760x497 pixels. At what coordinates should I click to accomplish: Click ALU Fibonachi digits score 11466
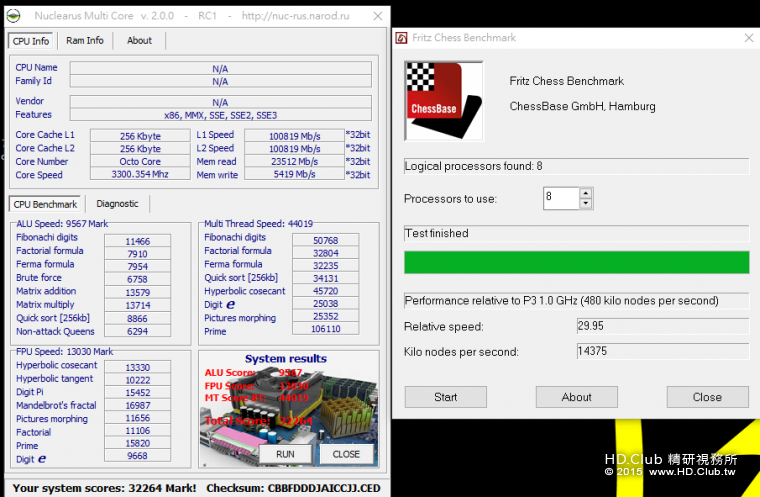point(138,241)
